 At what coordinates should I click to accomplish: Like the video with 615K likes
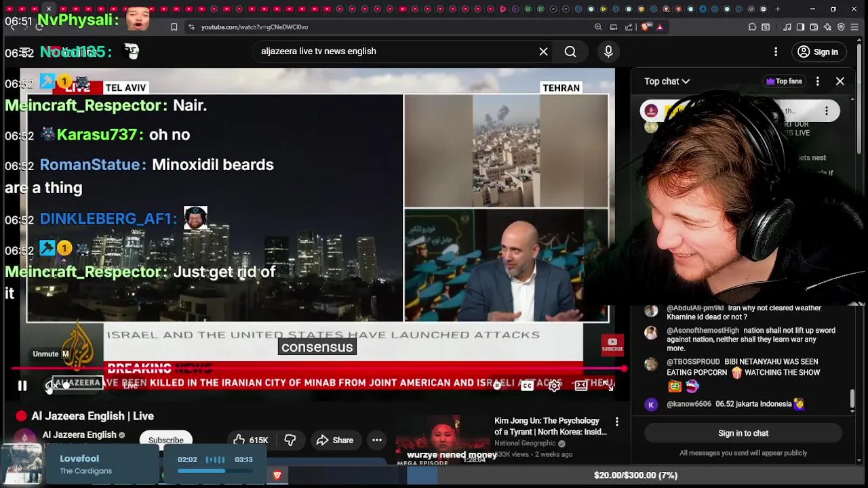[251, 440]
